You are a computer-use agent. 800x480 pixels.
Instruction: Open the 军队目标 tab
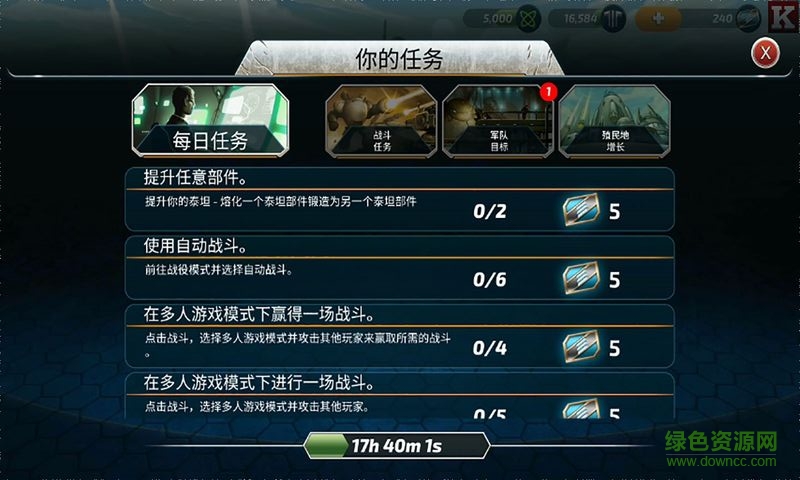tap(498, 121)
